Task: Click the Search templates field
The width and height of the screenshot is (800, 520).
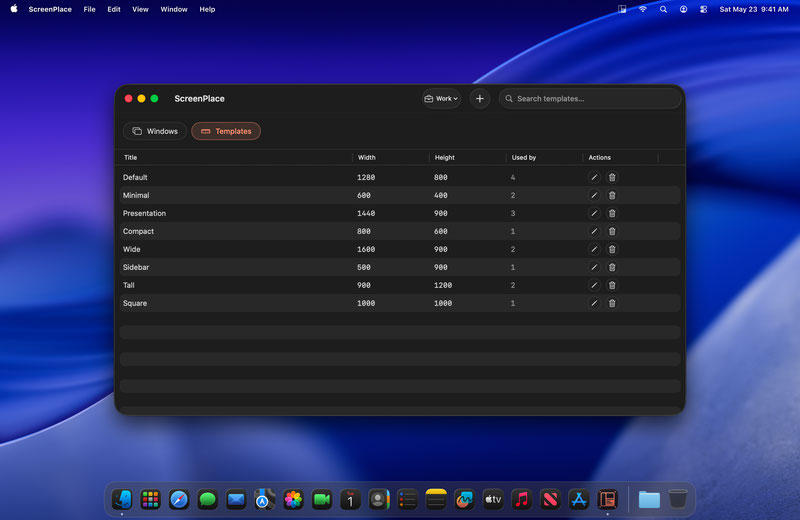Action: pyautogui.click(x=590, y=98)
